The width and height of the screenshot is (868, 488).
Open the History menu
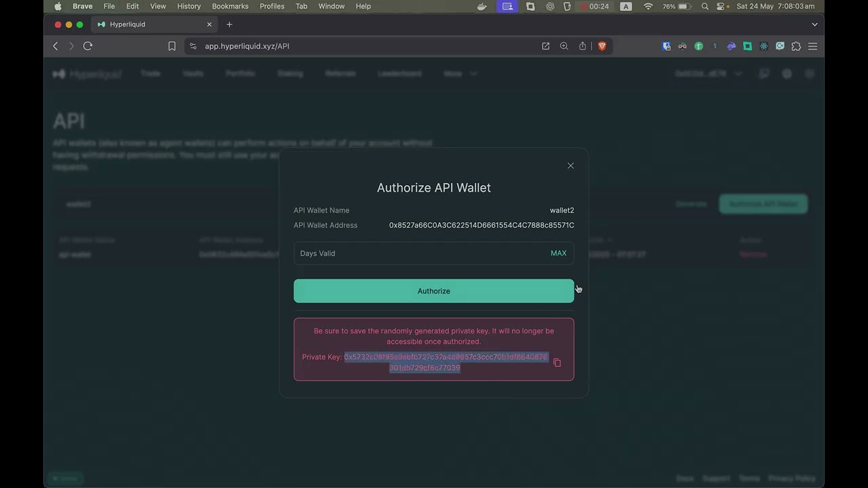pos(189,6)
